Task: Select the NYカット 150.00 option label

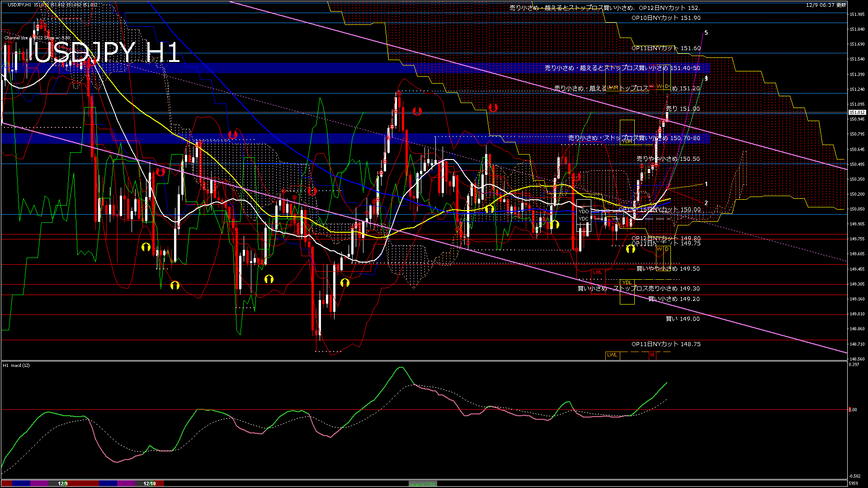Action: click(x=660, y=210)
